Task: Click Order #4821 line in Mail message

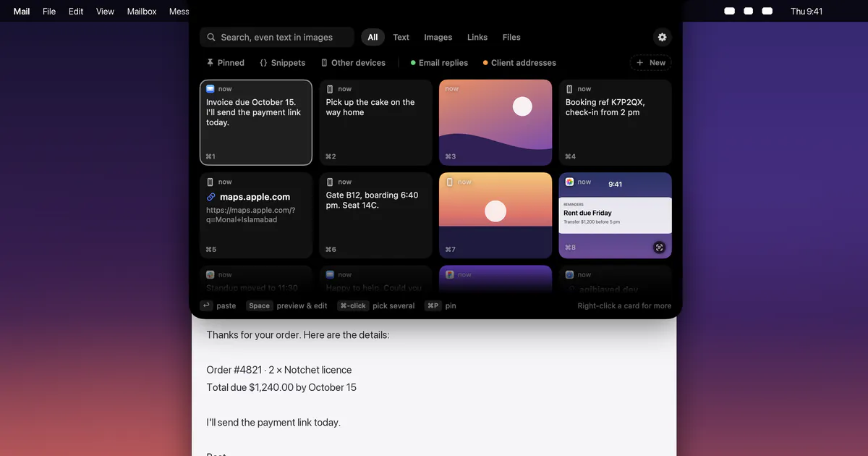Action: tap(279, 370)
